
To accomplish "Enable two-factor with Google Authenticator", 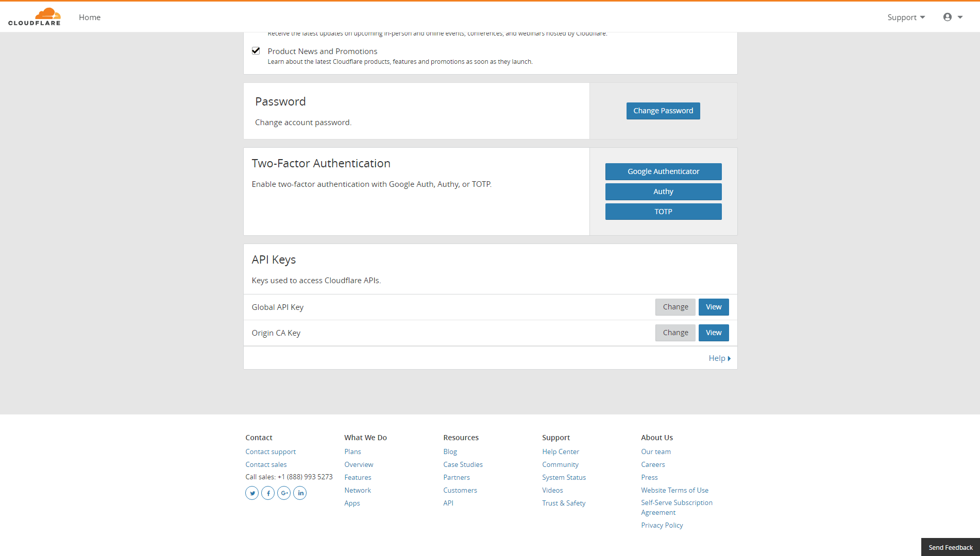I will coord(663,171).
